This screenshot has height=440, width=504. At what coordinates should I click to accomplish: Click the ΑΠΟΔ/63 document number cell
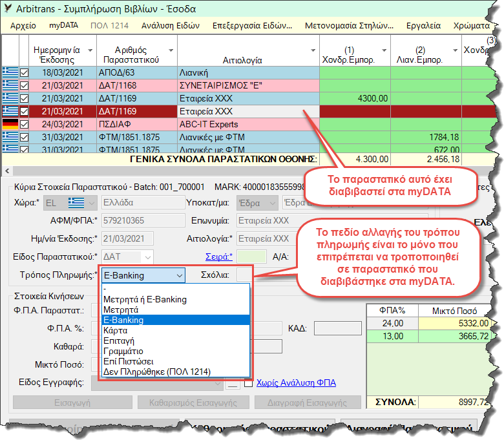click(137, 72)
